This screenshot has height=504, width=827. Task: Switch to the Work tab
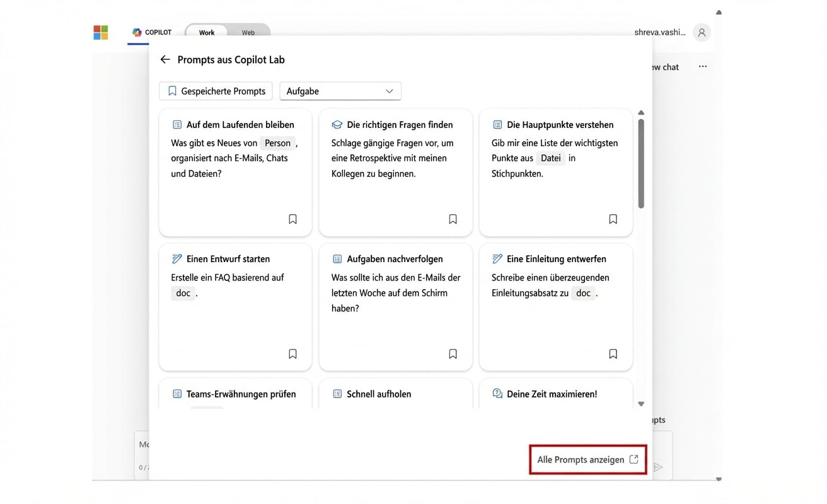click(207, 33)
